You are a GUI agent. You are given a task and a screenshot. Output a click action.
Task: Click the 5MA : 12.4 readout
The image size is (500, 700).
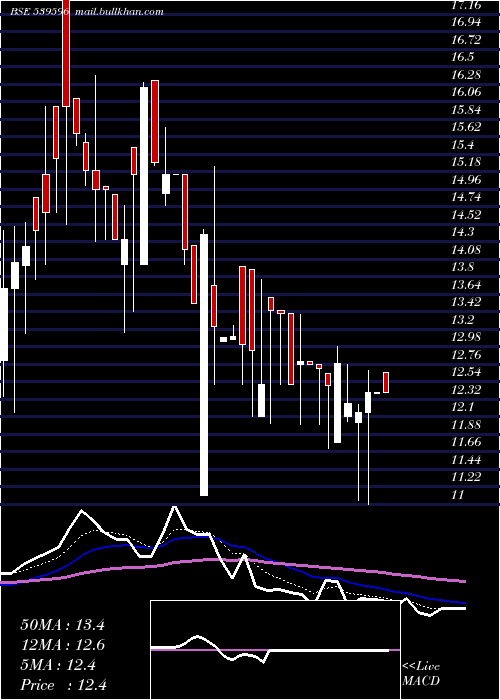(x=58, y=665)
